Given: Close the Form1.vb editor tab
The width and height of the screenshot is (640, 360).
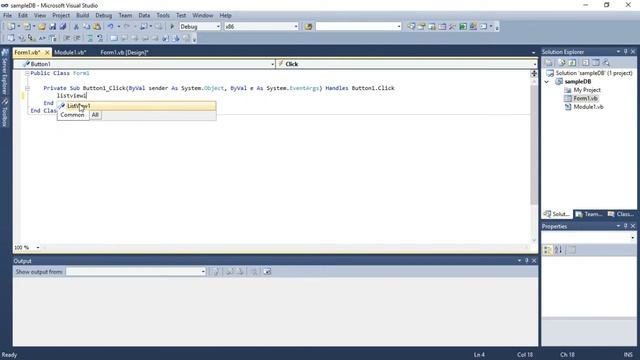Looking at the screenshot, I should (47, 52).
